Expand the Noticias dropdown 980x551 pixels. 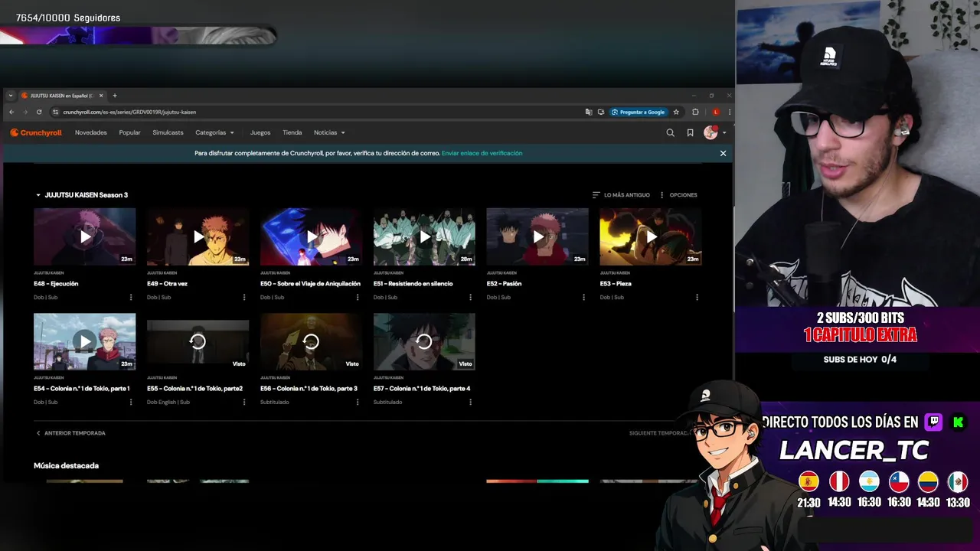click(329, 132)
